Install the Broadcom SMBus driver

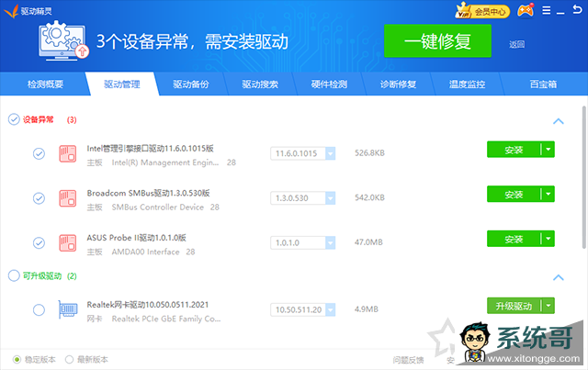[514, 195]
